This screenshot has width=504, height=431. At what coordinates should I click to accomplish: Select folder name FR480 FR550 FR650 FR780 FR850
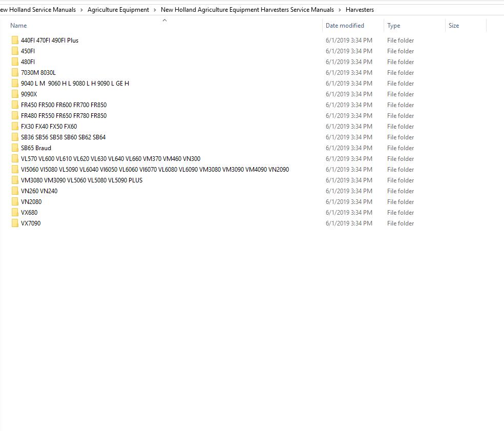coord(64,116)
